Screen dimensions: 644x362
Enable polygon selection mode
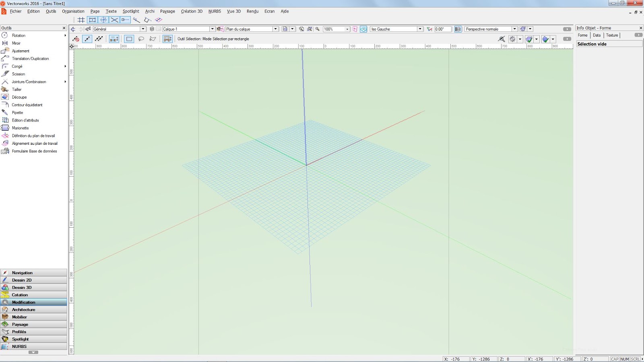click(153, 39)
